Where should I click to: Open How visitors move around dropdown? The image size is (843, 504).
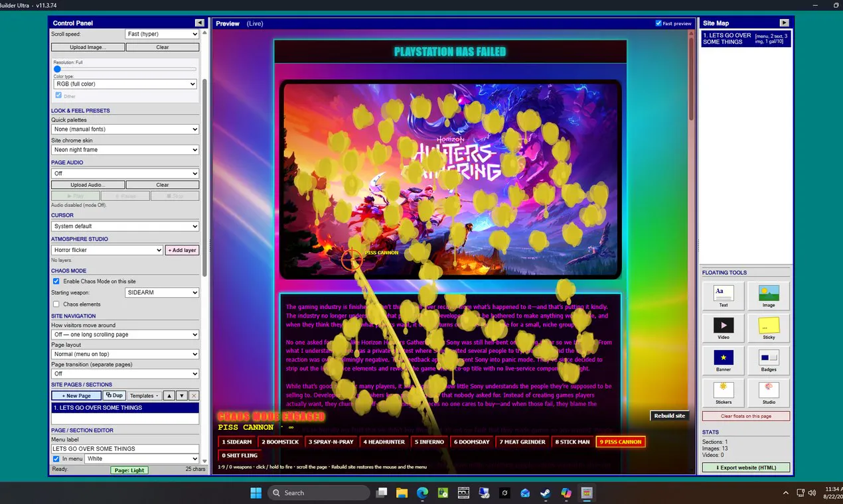125,335
